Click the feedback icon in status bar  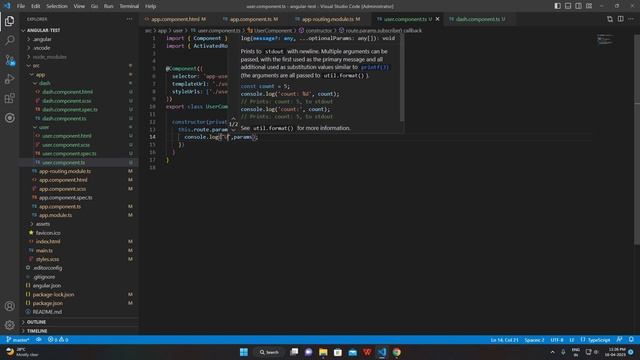pos(620,340)
